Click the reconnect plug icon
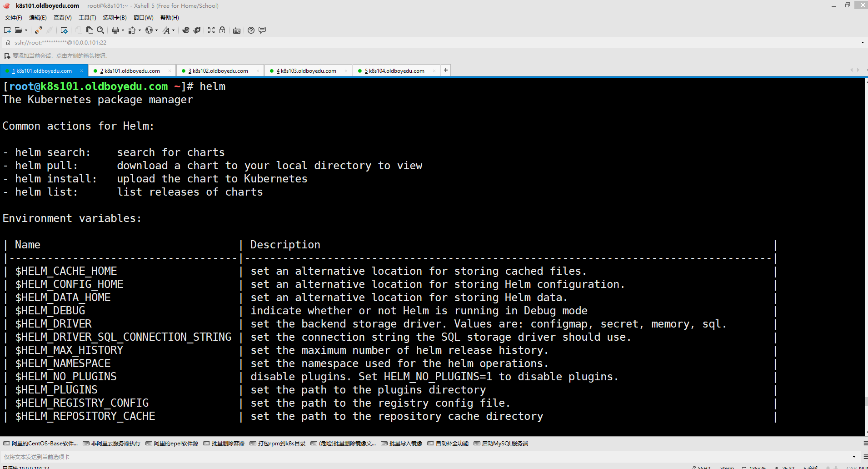This screenshot has width=868, height=469. tap(39, 30)
